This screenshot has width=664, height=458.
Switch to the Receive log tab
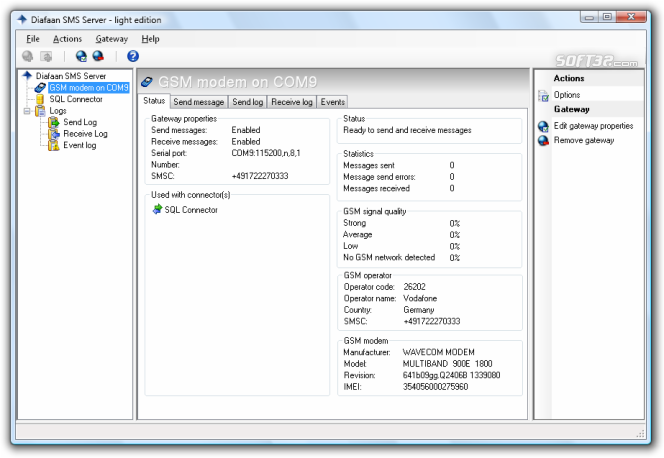tap(292, 102)
